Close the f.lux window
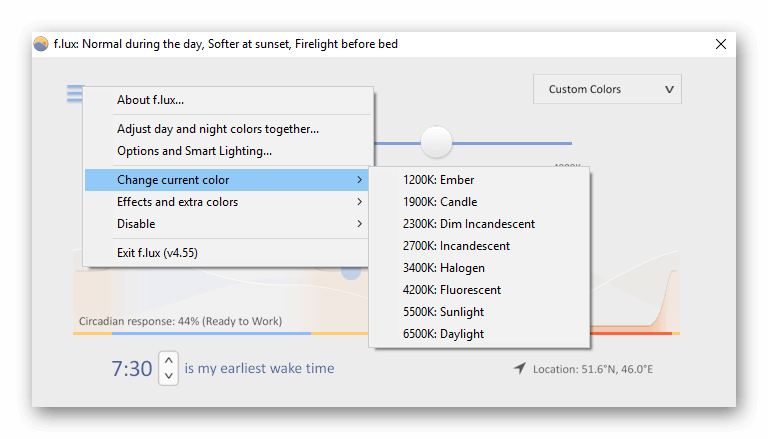 tap(721, 44)
